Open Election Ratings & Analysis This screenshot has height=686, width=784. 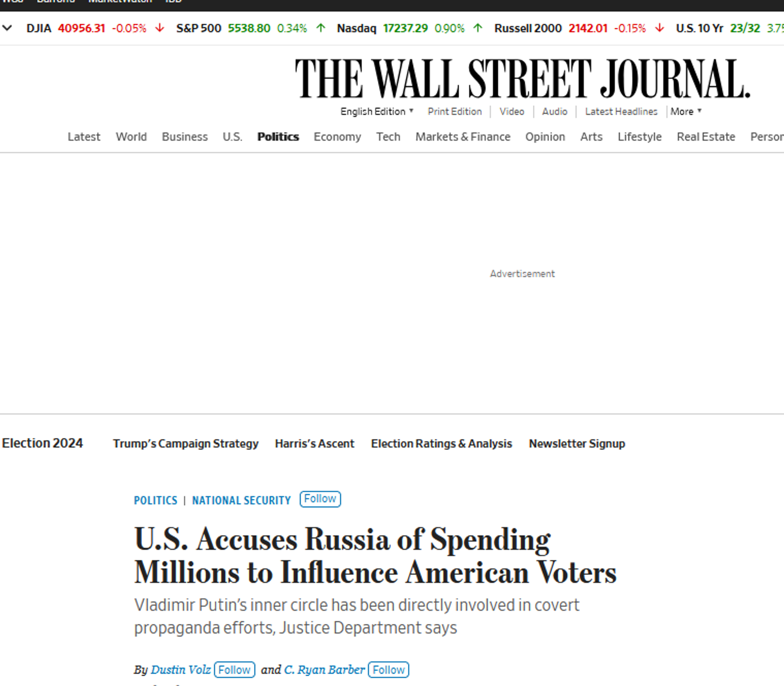pyautogui.click(x=441, y=444)
